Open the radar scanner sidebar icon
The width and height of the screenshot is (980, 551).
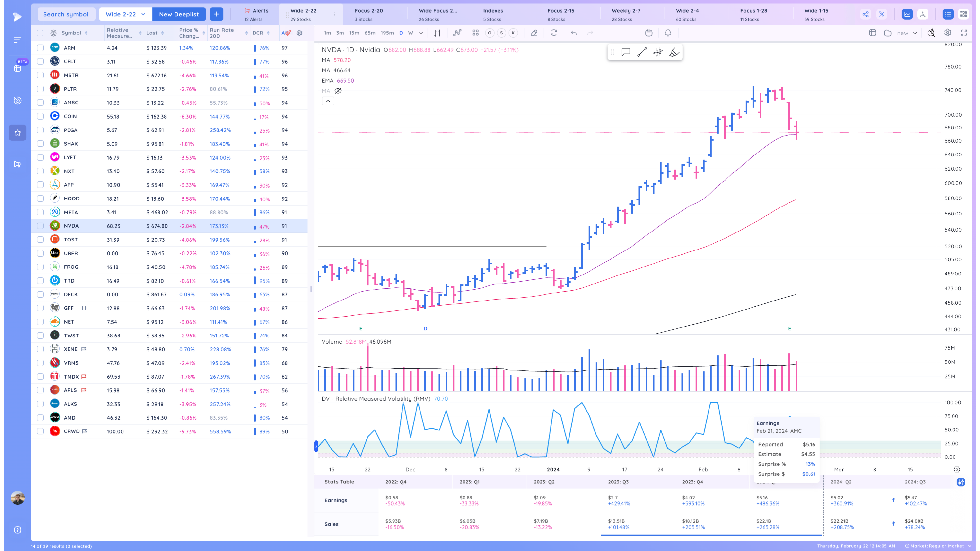17,100
